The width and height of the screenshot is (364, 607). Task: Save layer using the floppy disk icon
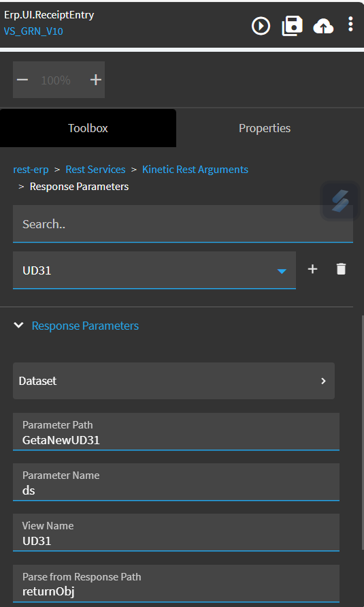(x=292, y=26)
